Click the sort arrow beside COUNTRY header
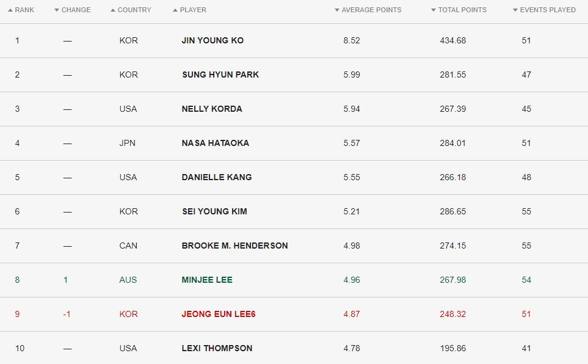Image resolution: width=588 pixels, height=364 pixels. click(x=113, y=10)
